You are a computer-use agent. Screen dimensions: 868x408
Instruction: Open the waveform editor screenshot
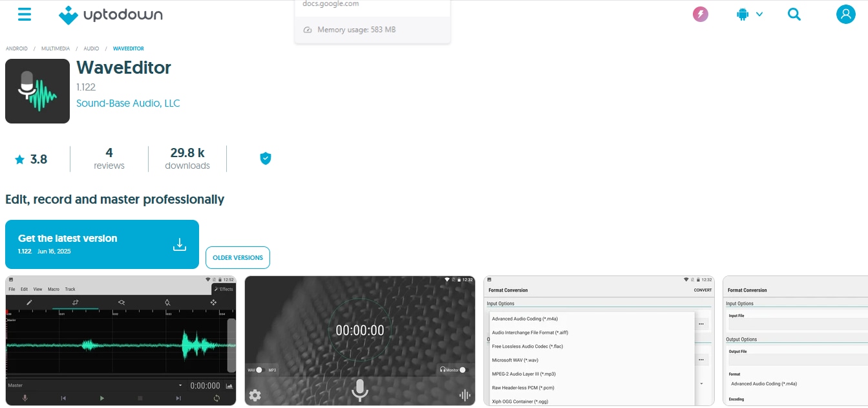point(121,341)
